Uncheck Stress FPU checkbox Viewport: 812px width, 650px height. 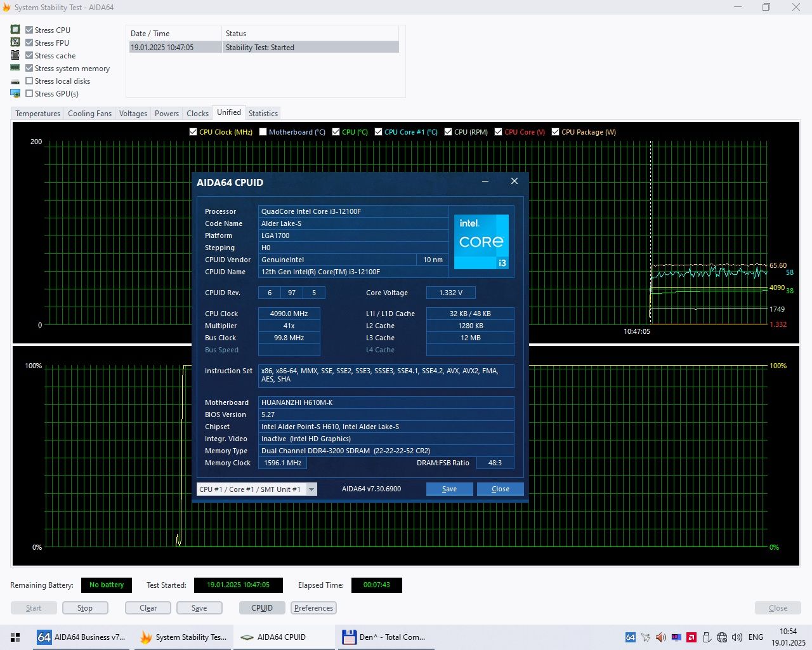point(29,43)
